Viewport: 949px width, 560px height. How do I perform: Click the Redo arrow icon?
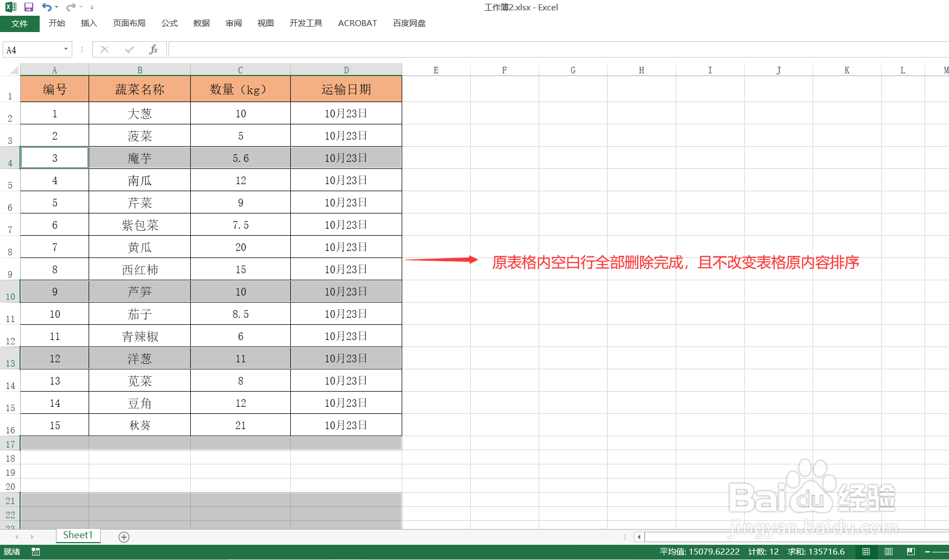[71, 7]
